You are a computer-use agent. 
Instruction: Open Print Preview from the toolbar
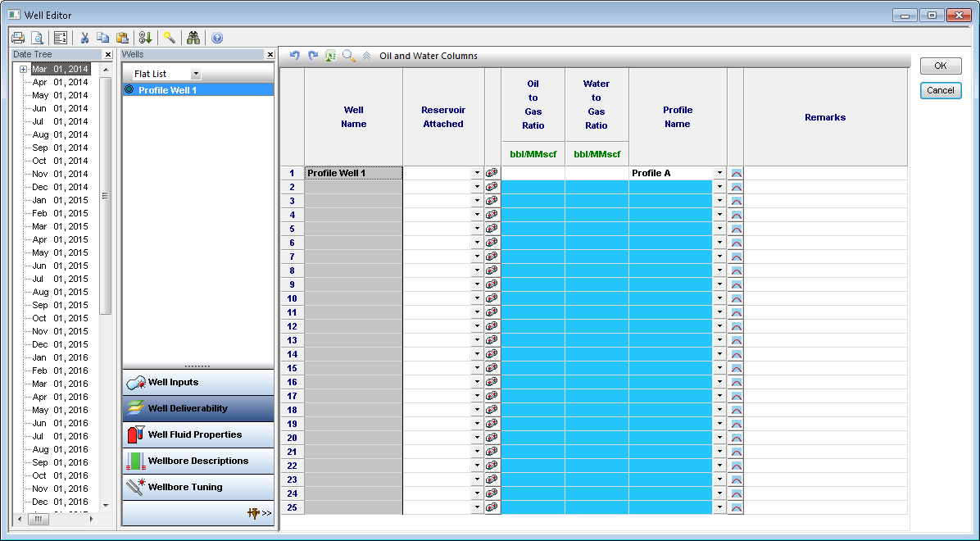(x=37, y=38)
